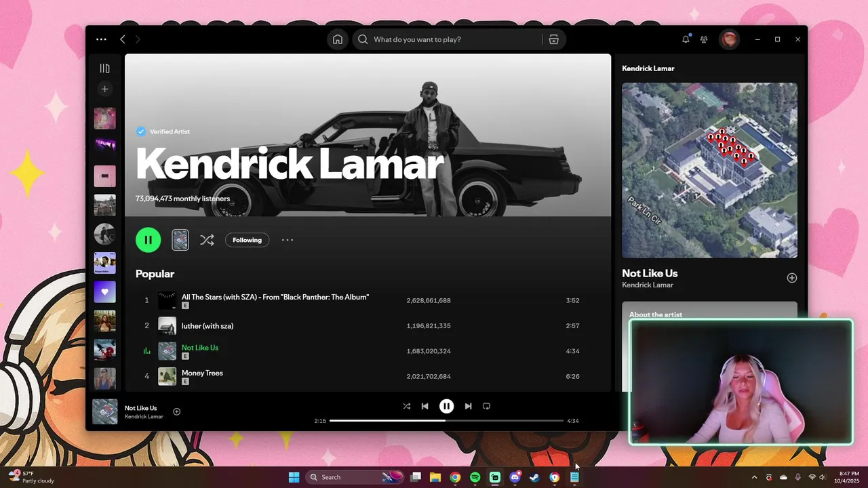868x488 pixels.
Task: Add Not Like Us to Liked Songs in right panel
Action: coord(791,278)
